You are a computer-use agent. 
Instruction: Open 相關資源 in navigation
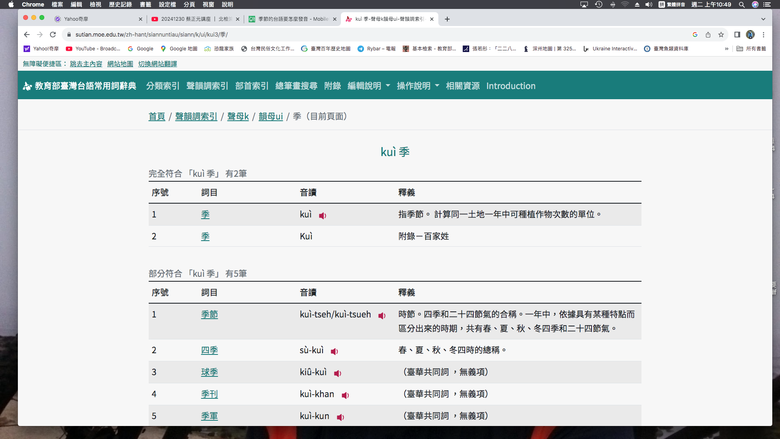(x=463, y=86)
